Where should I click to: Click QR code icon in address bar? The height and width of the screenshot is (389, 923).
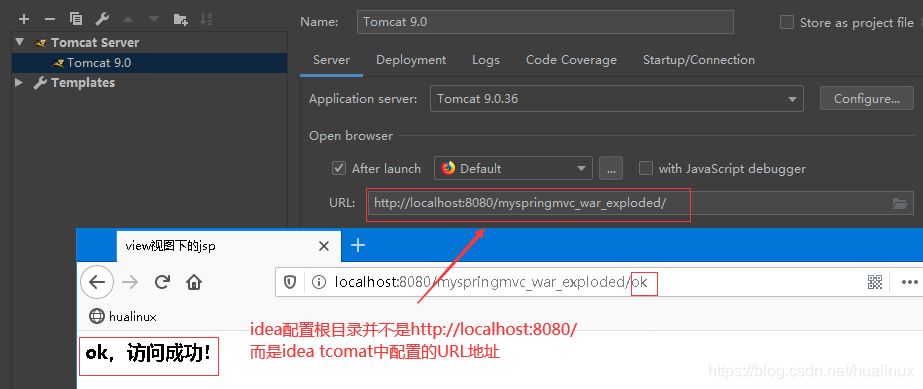[875, 282]
